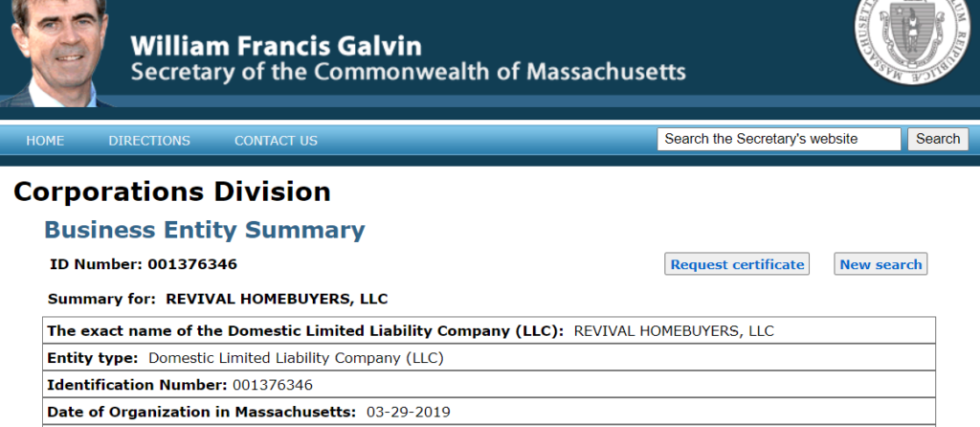Screen dimensions: 980x427
Task: Open the CONTACT US menu item
Action: click(x=276, y=141)
